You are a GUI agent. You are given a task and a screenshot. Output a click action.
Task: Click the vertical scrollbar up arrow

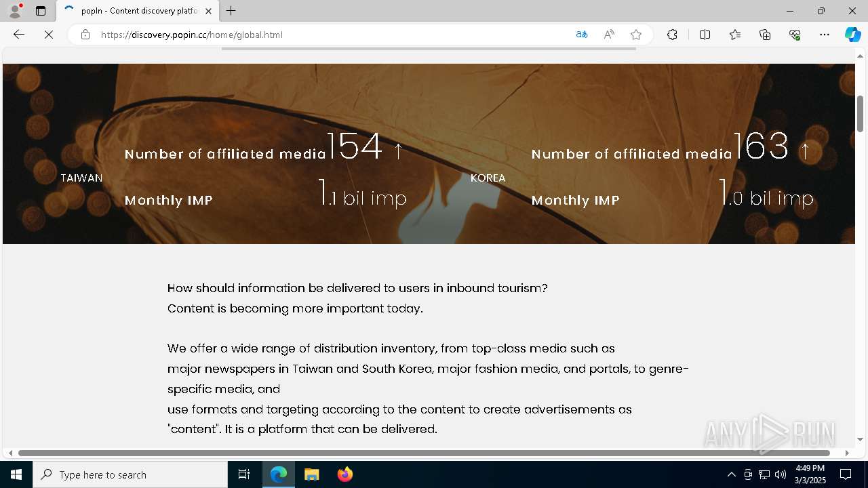[x=861, y=56]
